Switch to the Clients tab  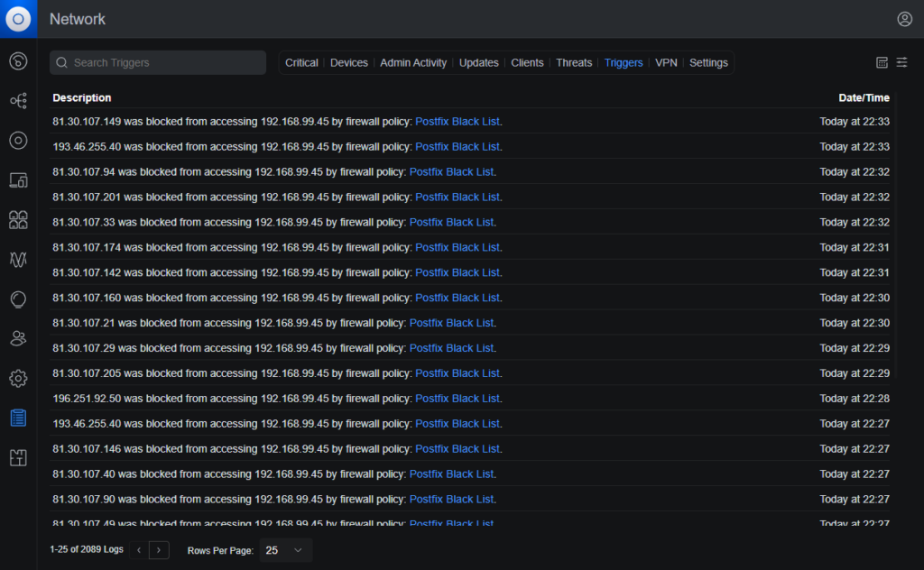coord(527,62)
